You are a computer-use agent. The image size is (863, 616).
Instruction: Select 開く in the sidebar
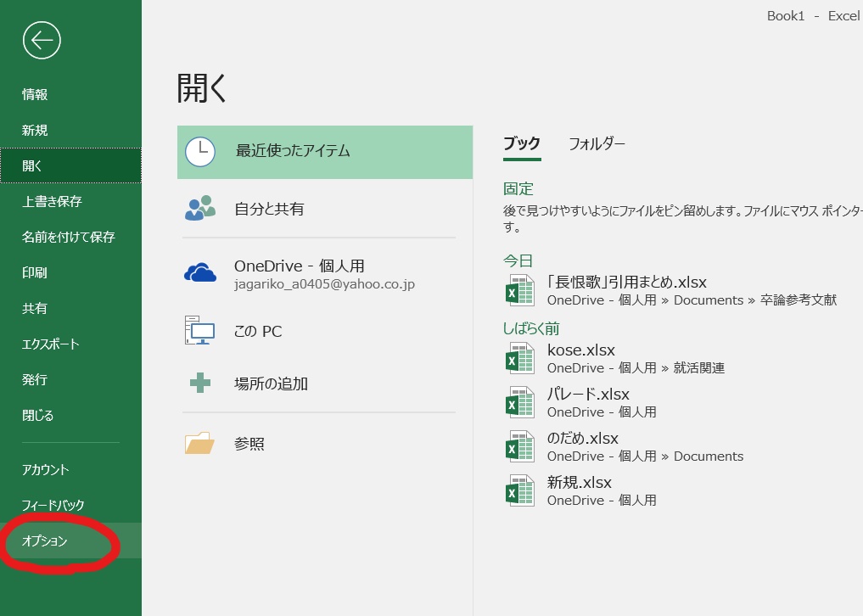point(70,165)
